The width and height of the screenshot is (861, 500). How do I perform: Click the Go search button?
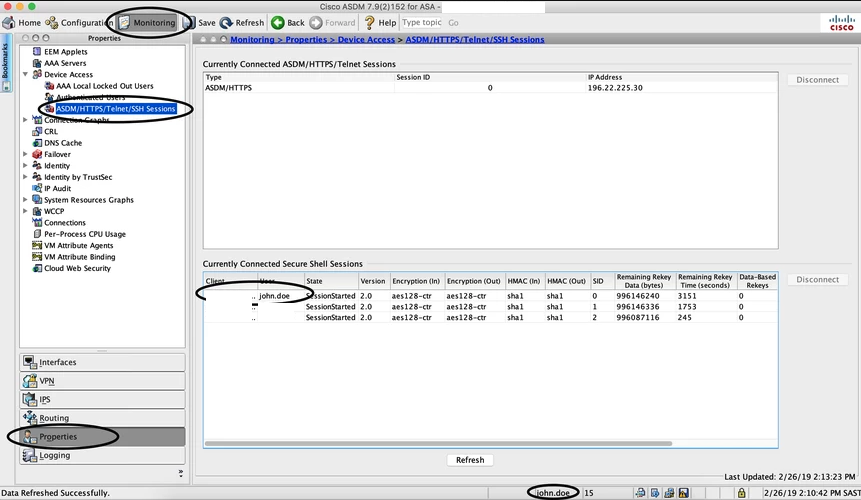point(453,23)
